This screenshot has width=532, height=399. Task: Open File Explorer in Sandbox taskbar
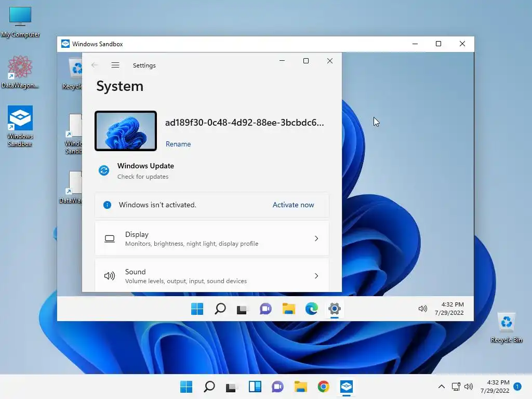click(289, 309)
